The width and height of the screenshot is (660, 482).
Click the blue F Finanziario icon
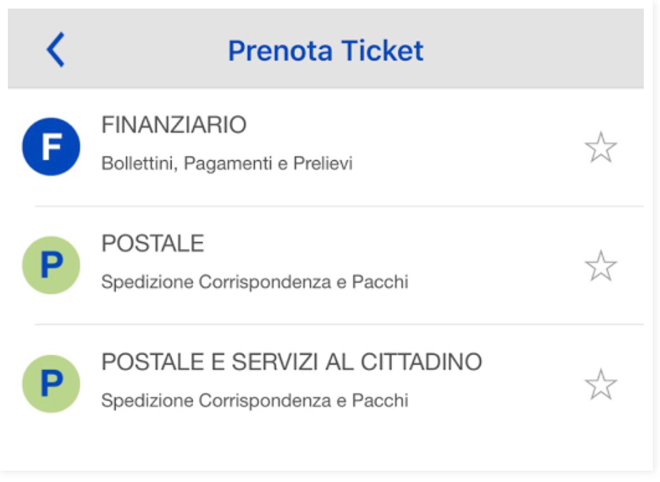point(51,147)
